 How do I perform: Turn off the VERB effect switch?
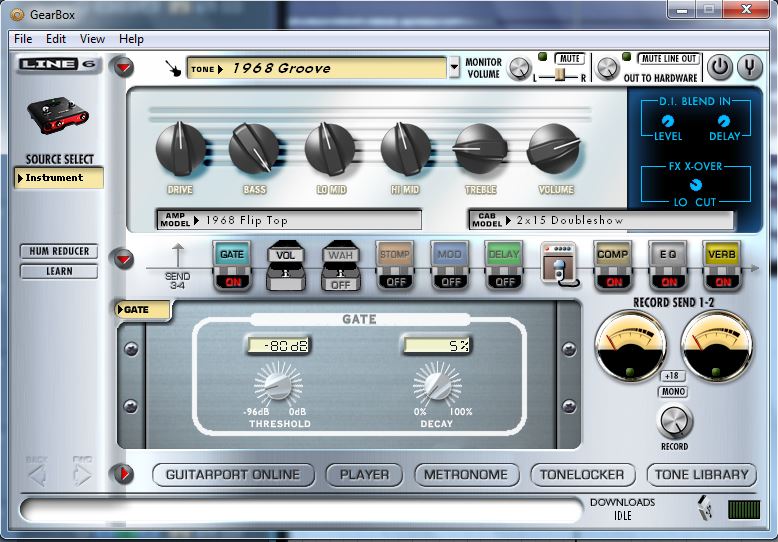pos(723,282)
